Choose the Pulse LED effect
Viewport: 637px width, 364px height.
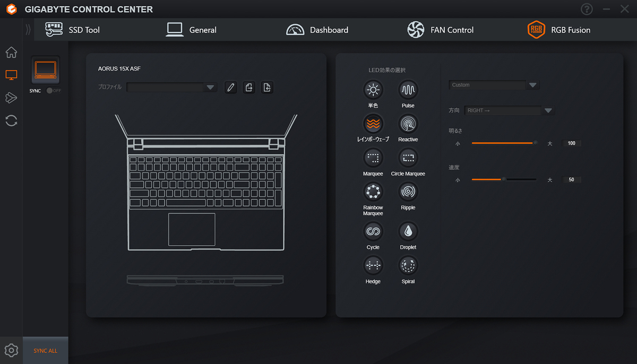408,90
